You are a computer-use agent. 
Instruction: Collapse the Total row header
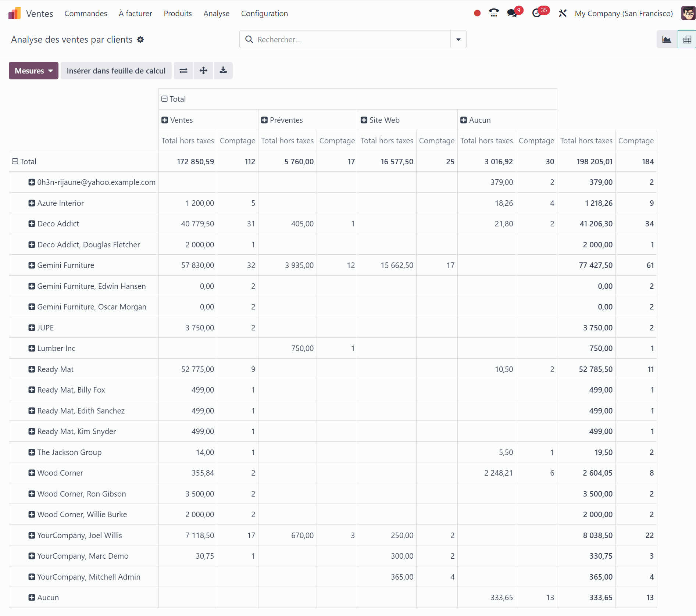(15, 161)
